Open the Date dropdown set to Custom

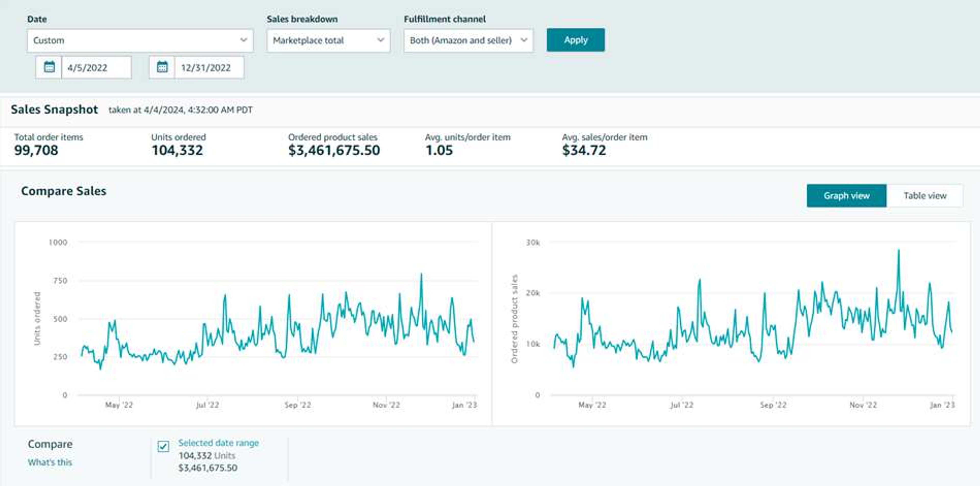140,40
